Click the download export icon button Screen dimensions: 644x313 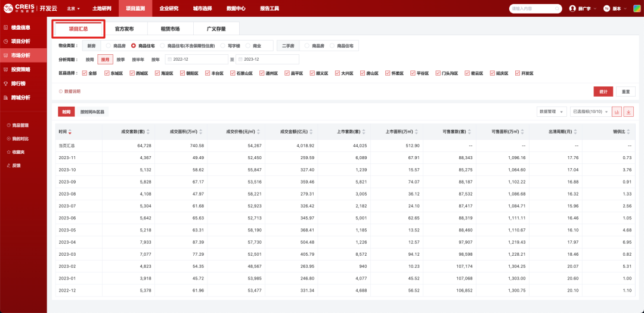pyautogui.click(x=628, y=111)
